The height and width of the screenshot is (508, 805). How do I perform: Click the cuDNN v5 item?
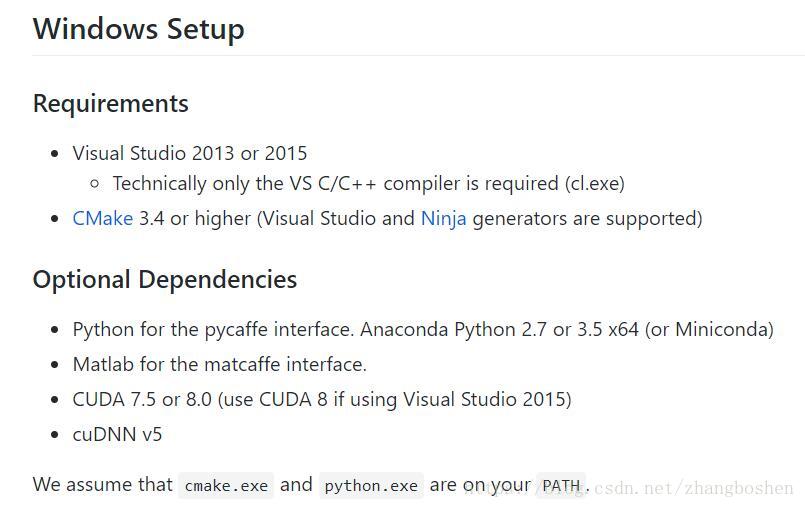click(117, 434)
